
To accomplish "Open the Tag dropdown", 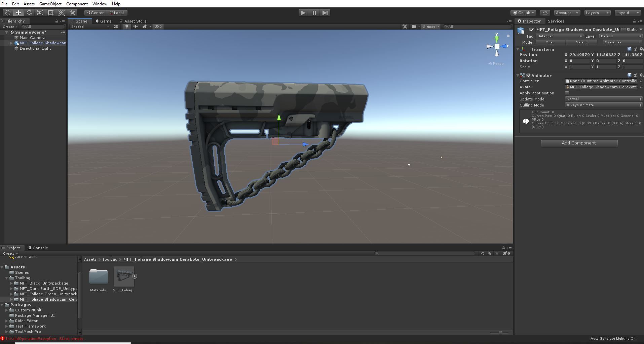I will (559, 36).
